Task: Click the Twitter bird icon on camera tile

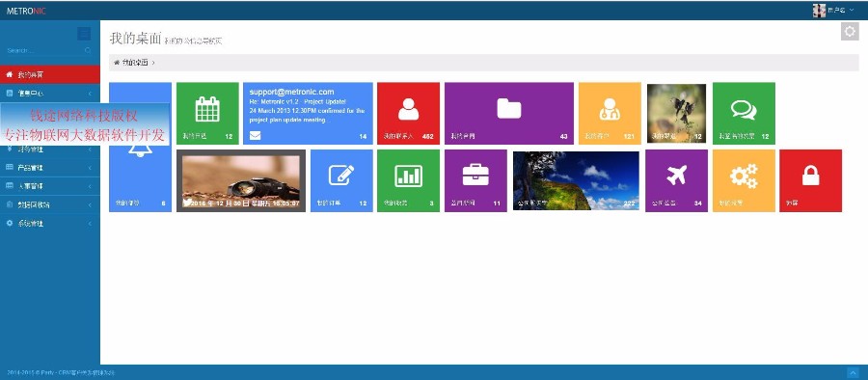Action: (187, 203)
